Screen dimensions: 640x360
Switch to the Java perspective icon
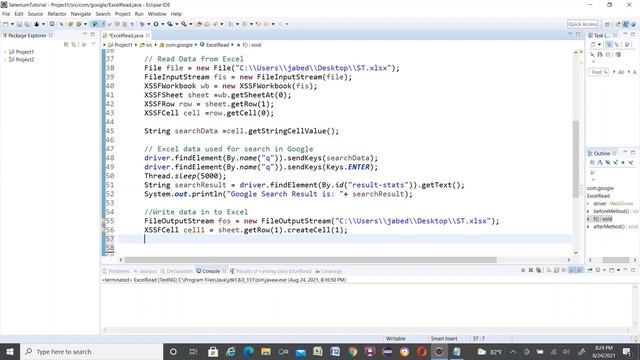point(625,24)
